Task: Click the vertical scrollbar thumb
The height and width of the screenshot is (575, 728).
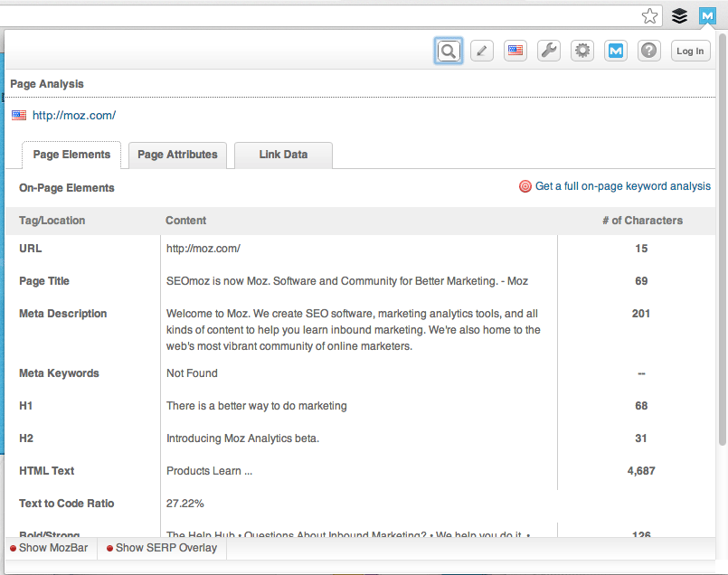Action: (x=723, y=239)
